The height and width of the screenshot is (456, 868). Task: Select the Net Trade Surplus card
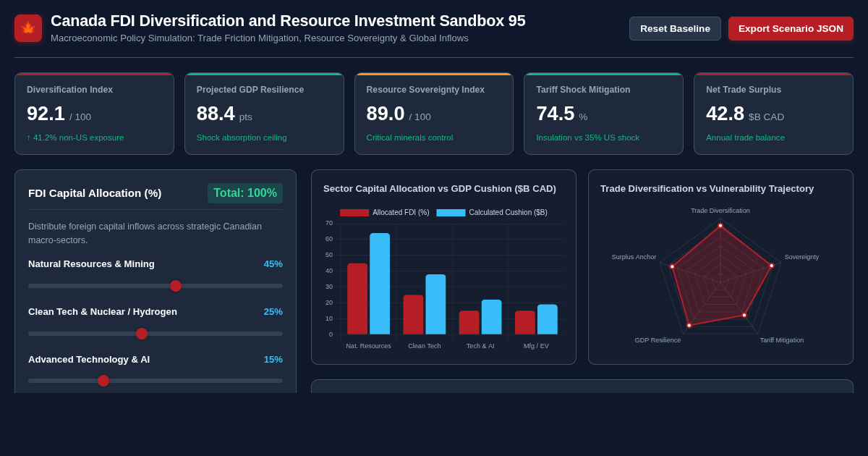773,114
